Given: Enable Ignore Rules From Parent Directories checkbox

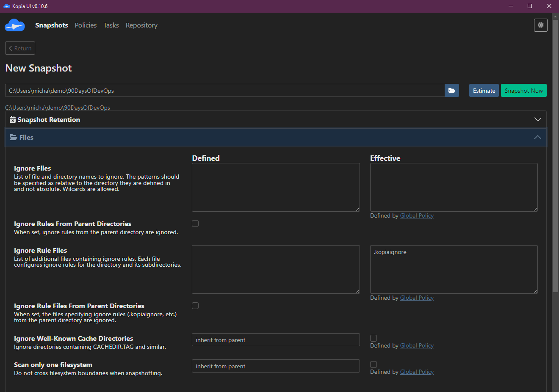Looking at the screenshot, I should click(x=195, y=224).
